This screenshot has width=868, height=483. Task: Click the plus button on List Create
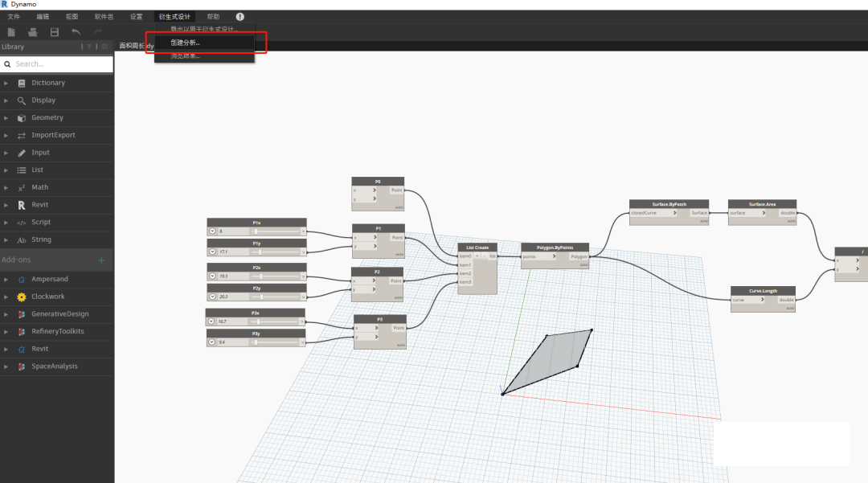pyautogui.click(x=477, y=256)
